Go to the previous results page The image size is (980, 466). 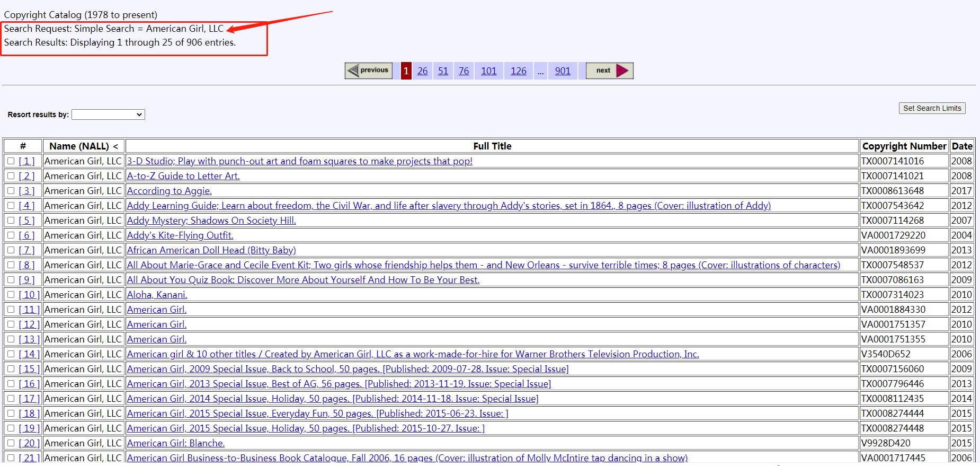tap(369, 71)
